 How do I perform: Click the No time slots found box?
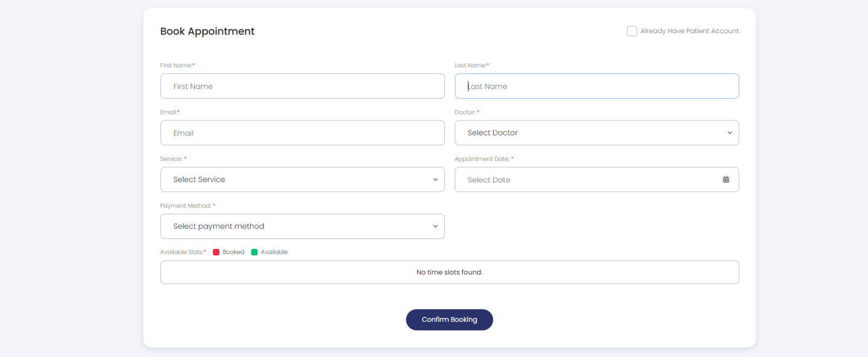[450, 272]
